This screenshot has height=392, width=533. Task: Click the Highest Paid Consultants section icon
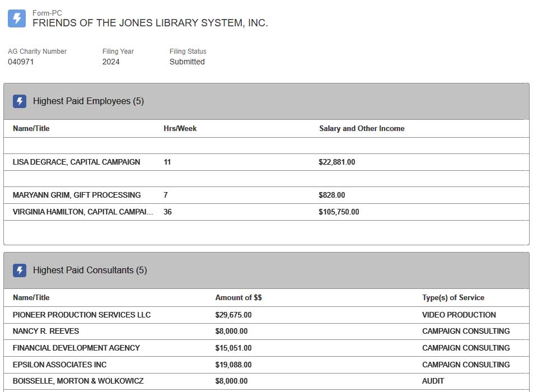tap(20, 270)
